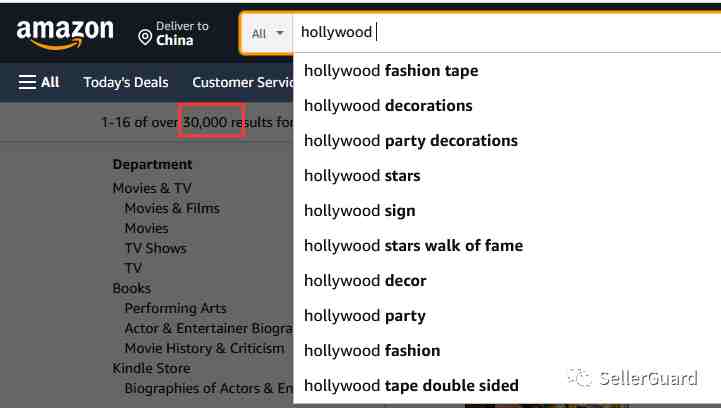The width and height of the screenshot is (721, 408).
Task: Pick the hollywood decor suggestion
Action: pos(507,281)
